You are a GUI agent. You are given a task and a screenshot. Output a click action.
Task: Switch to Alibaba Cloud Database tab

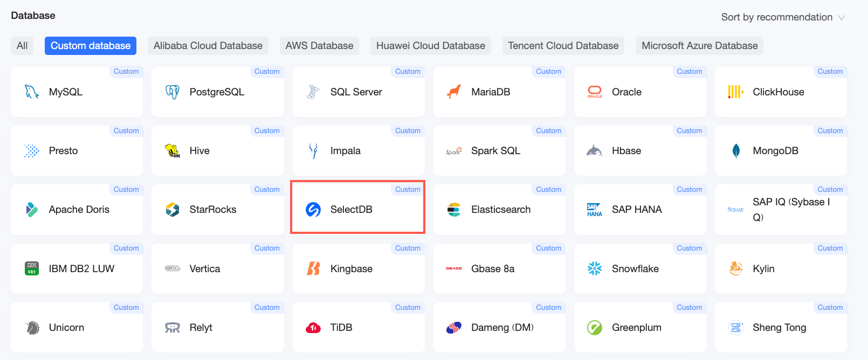208,46
